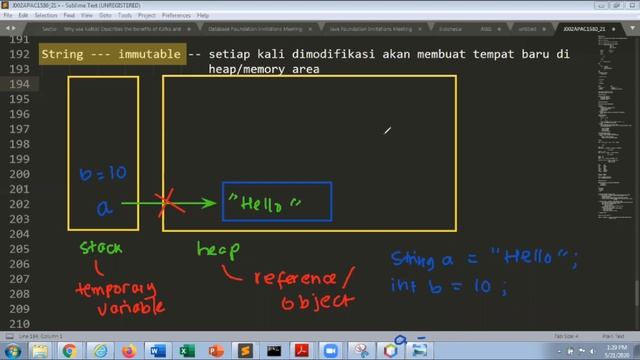Open Adobe Acrobat Reader on taskbar
640x360 pixels.
(302, 351)
